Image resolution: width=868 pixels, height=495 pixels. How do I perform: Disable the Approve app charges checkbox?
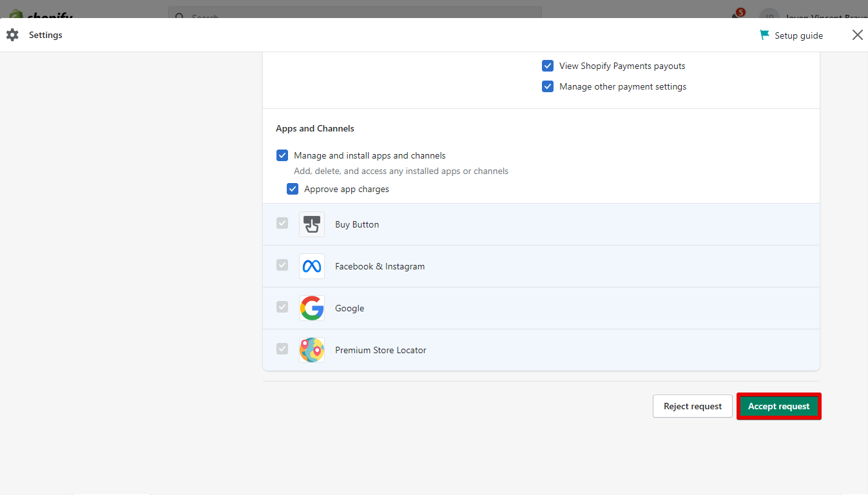(293, 188)
